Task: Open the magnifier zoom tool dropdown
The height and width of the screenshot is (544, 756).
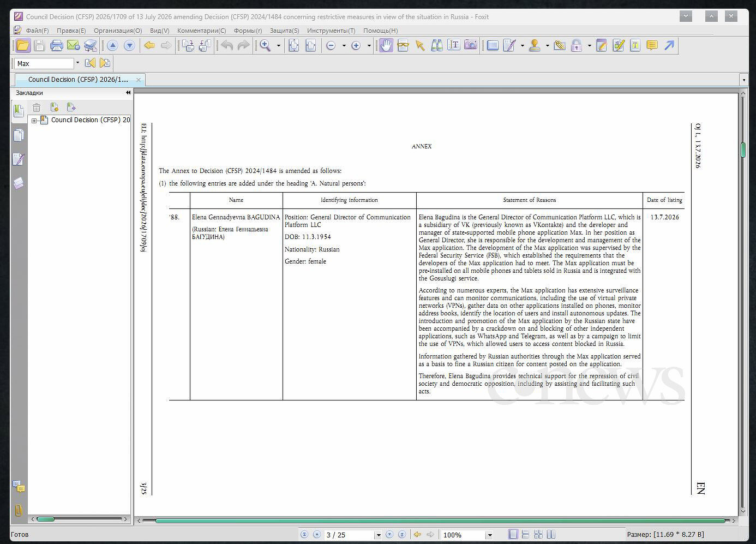Action: point(278,46)
